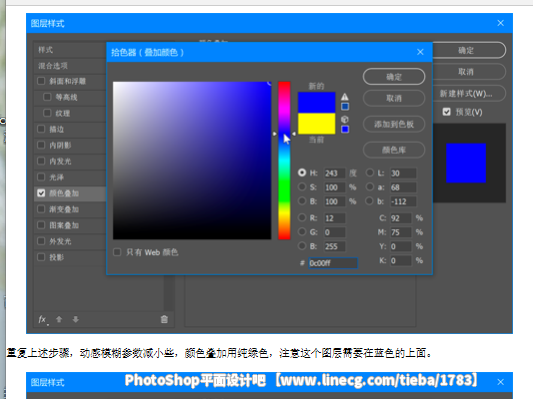
Task: Select the S saturation radio button
Action: coord(302,187)
